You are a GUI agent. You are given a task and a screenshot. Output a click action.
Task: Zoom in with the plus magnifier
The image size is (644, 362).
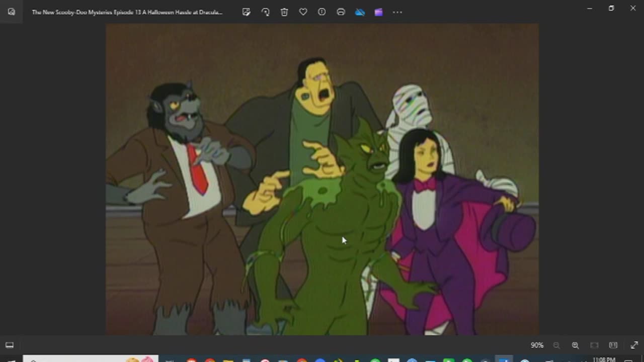click(x=575, y=345)
